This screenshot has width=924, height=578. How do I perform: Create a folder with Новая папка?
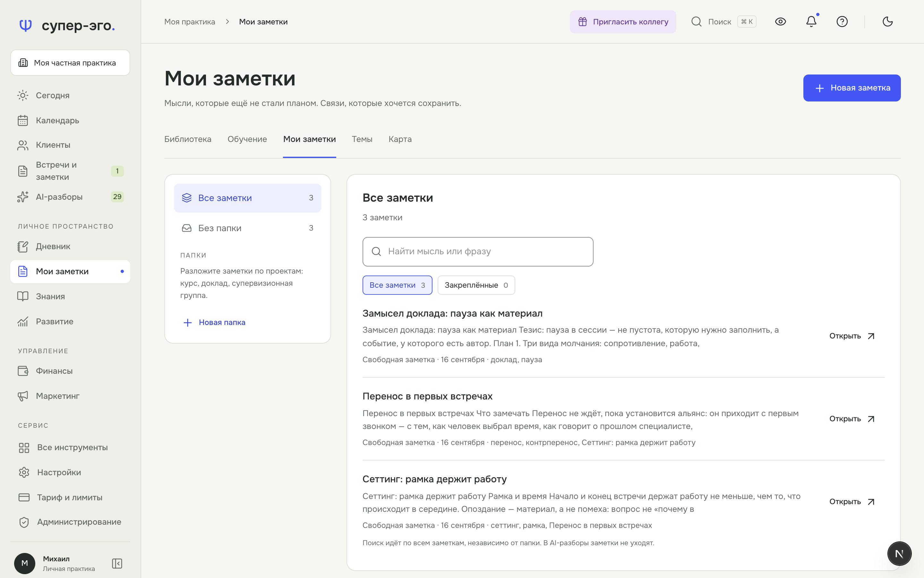214,322
